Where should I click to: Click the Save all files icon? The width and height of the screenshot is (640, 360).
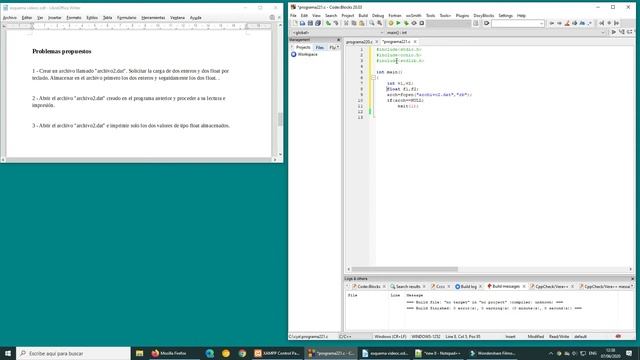(x=318, y=23)
